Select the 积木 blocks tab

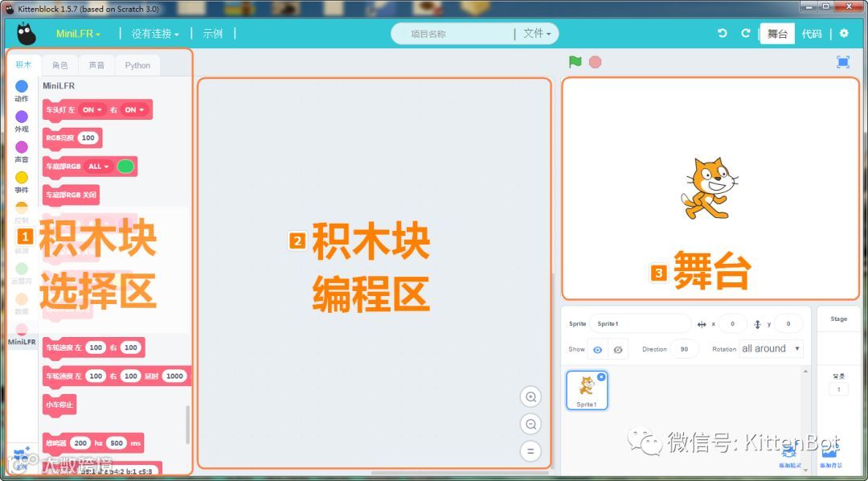coord(24,65)
